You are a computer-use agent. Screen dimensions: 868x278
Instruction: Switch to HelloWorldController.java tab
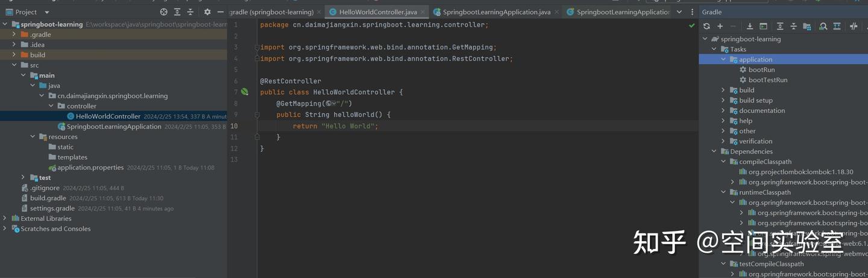click(x=378, y=12)
